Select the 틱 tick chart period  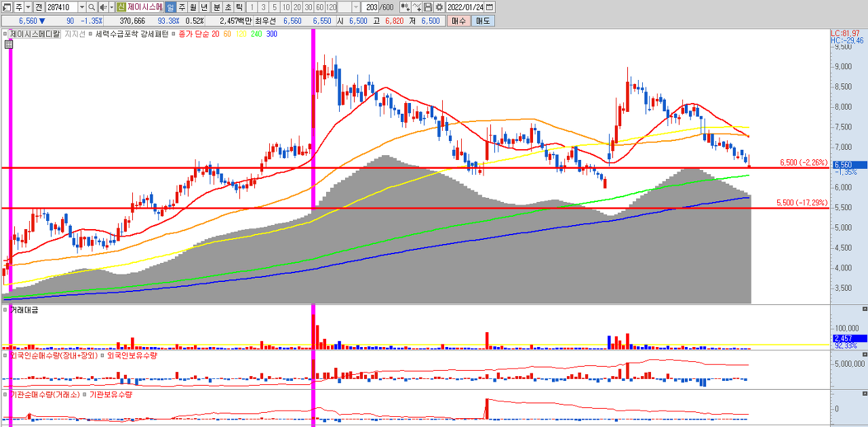point(239,7)
